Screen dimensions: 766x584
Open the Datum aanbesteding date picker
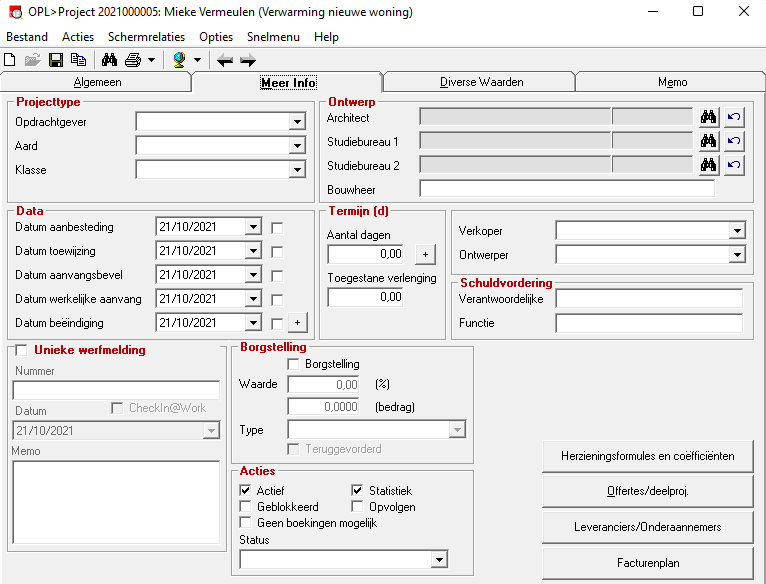(x=253, y=227)
